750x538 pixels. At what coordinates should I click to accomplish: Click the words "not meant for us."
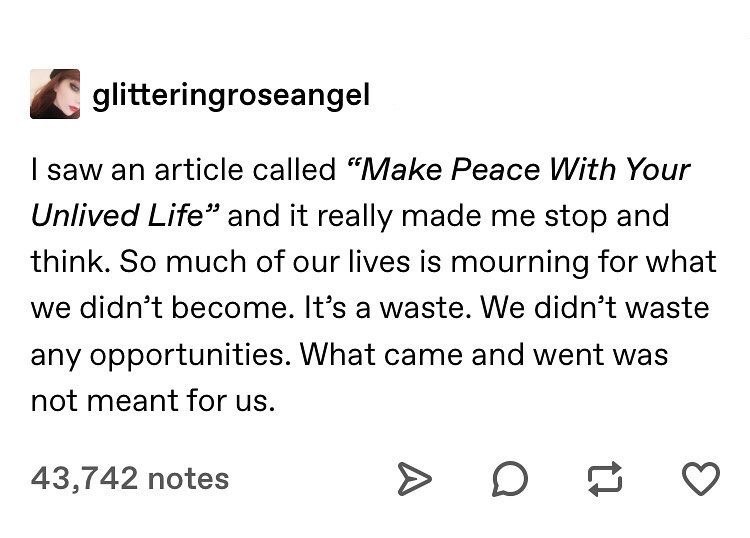click(x=151, y=400)
